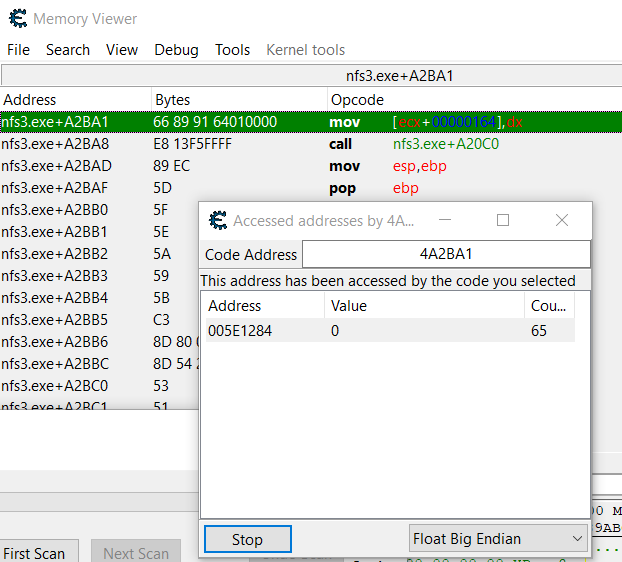Click the Opcode column header
The height and width of the screenshot is (562, 622).
[357, 100]
